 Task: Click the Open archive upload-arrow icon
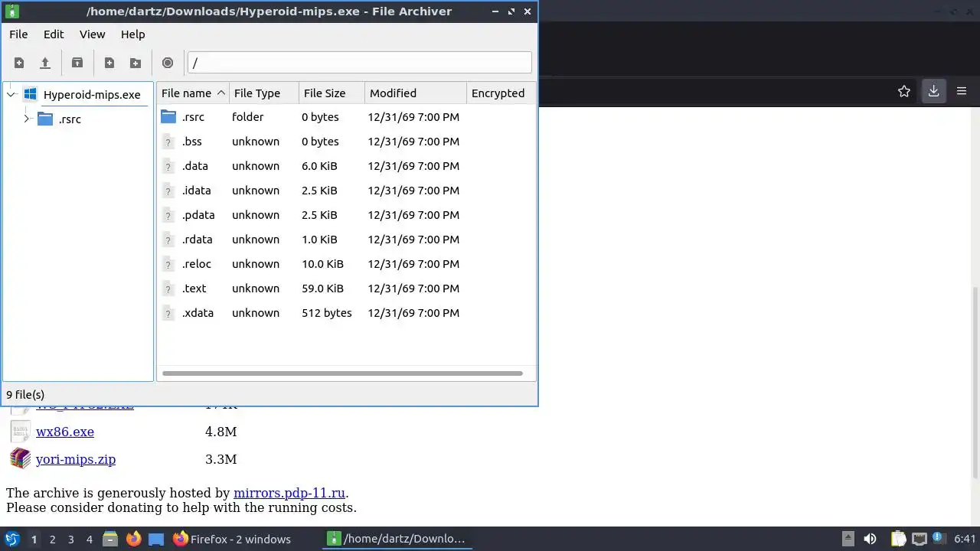coord(45,63)
